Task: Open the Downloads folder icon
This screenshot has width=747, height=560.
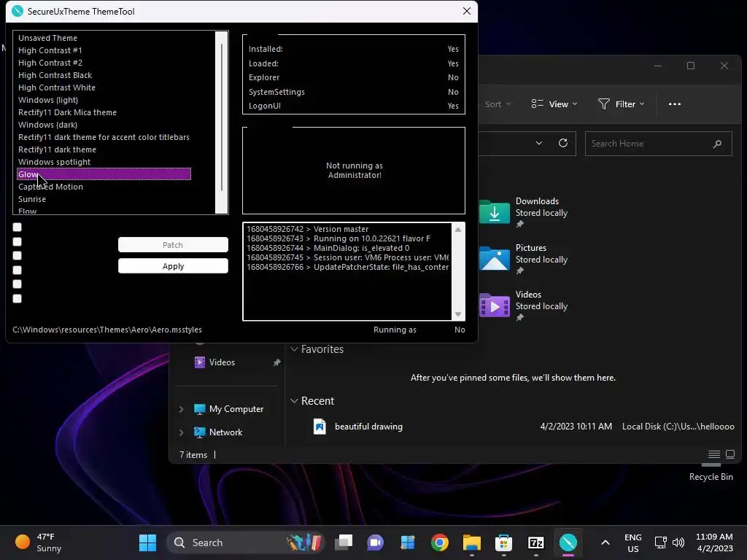Action: 495,212
